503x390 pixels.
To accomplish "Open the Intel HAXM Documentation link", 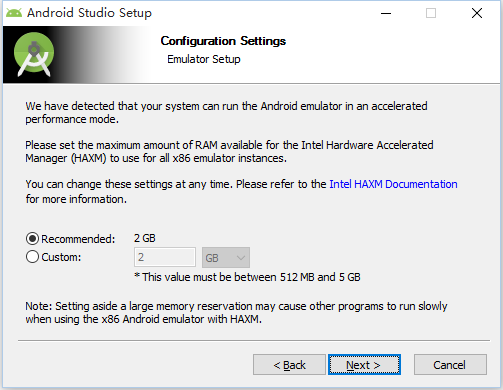I will (x=393, y=184).
